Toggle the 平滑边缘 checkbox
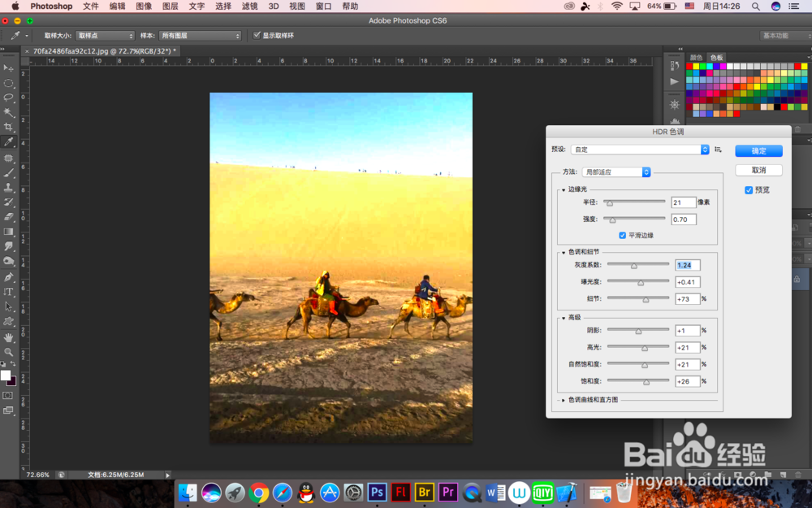 (623, 236)
